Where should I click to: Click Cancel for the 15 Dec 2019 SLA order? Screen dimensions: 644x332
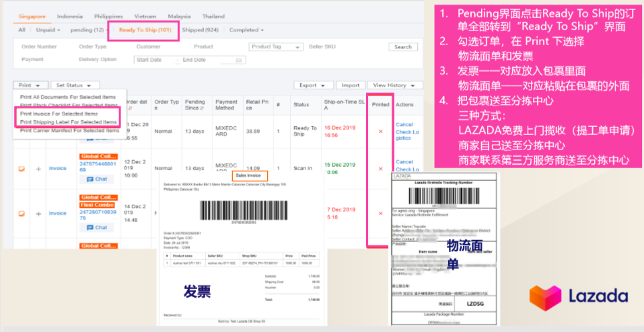pos(404,162)
